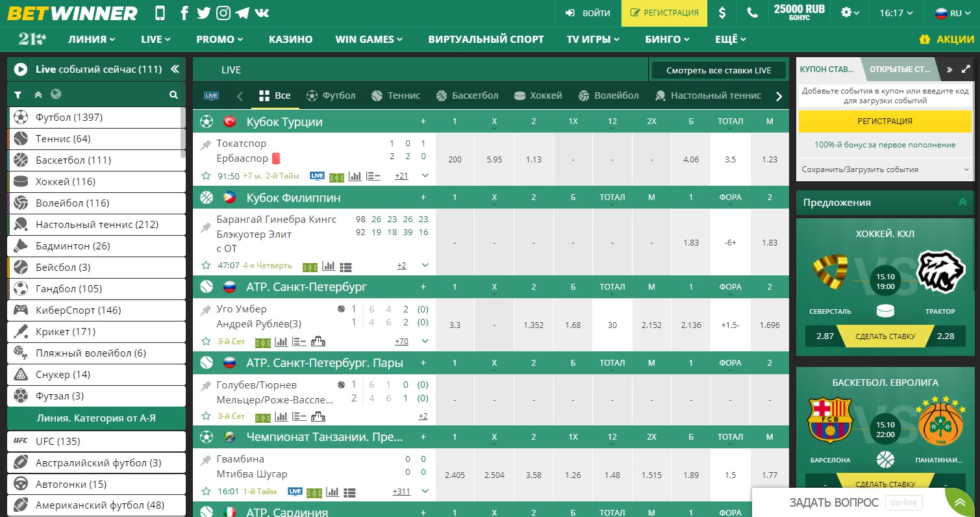Viewport: 980px width, 517px height.
Task: Pin the Уго Умбер match
Action: click(206, 310)
